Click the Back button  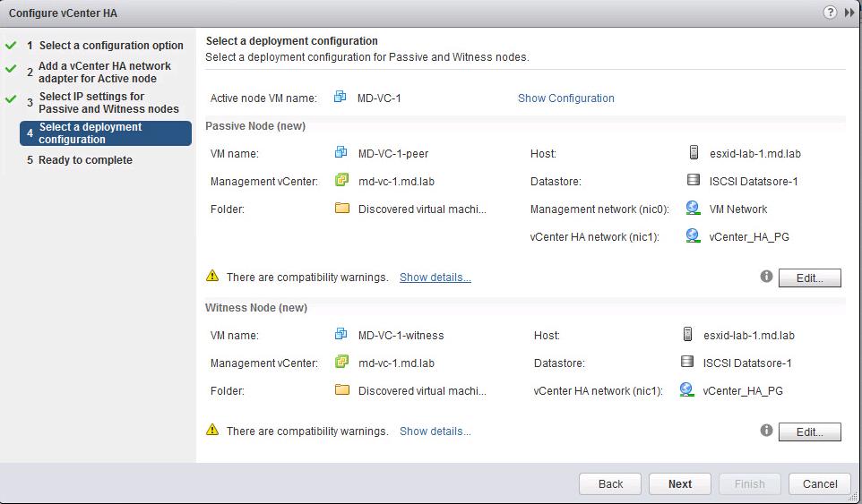[610, 483]
